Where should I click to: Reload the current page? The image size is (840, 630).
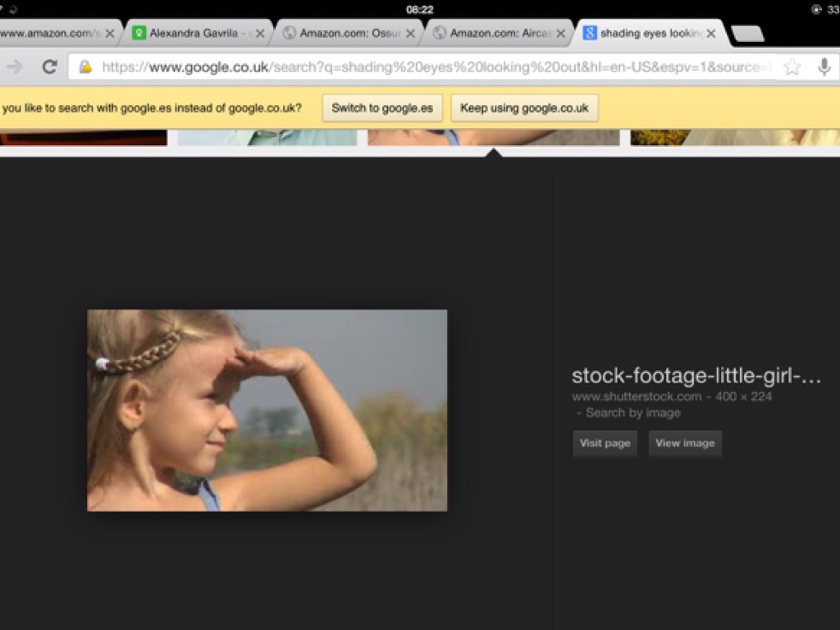click(x=49, y=67)
